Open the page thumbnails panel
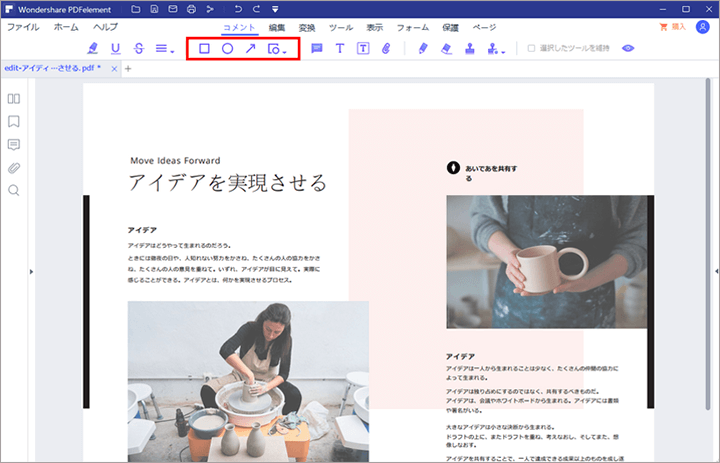The width and height of the screenshot is (720, 463). coord(14,99)
